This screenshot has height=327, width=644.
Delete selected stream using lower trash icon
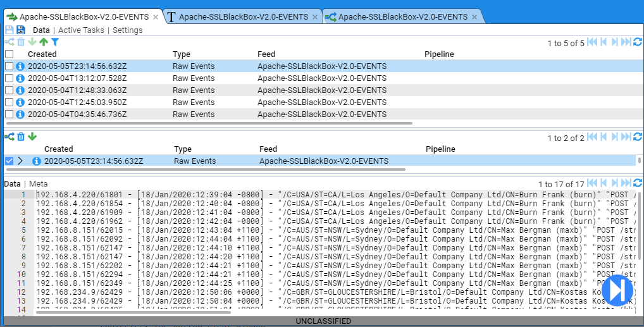(21, 137)
